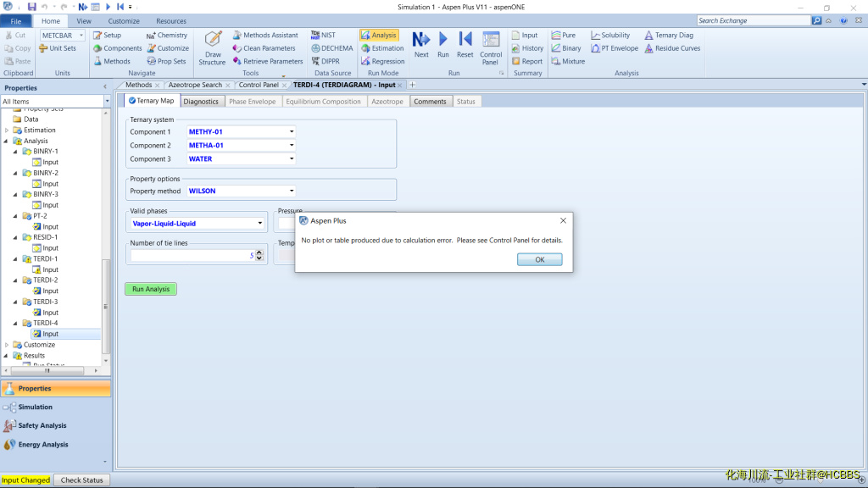
Task: Open the Component 1 dropdown
Action: (292, 131)
